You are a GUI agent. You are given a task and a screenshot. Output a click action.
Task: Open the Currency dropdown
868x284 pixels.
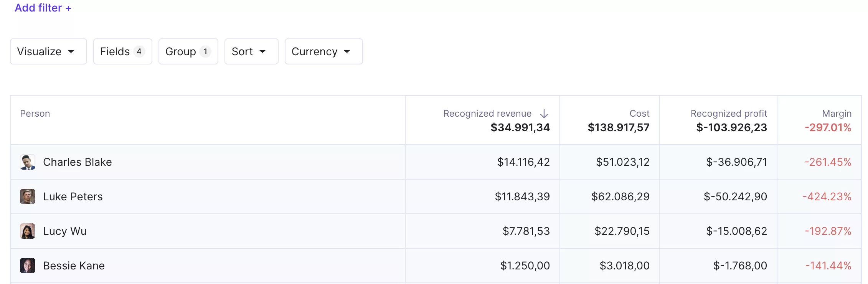pos(323,51)
